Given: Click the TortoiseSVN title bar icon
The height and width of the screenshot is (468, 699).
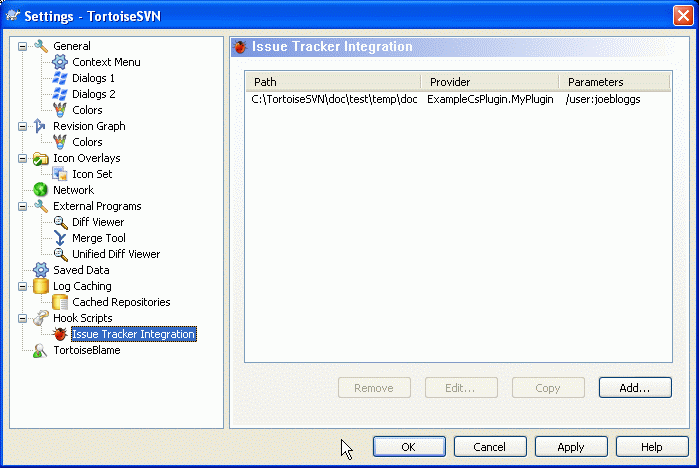Looking at the screenshot, I should (x=13, y=16).
